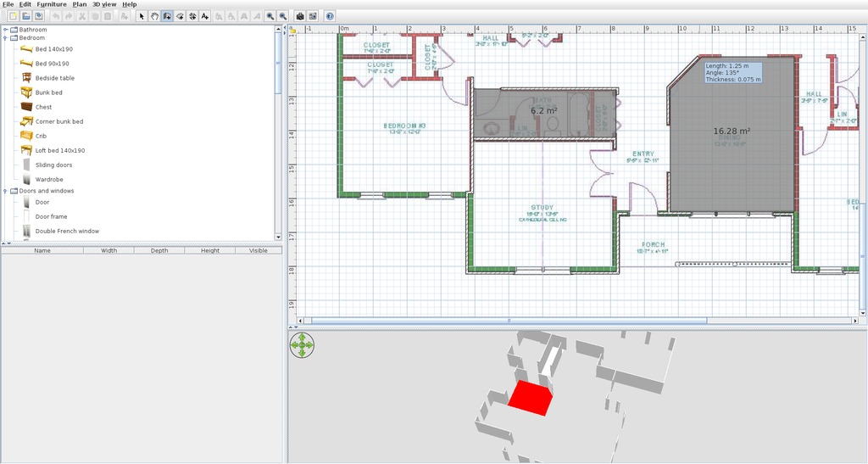
Task: Collapse the Bedroom catalog category
Action: [x=5, y=38]
